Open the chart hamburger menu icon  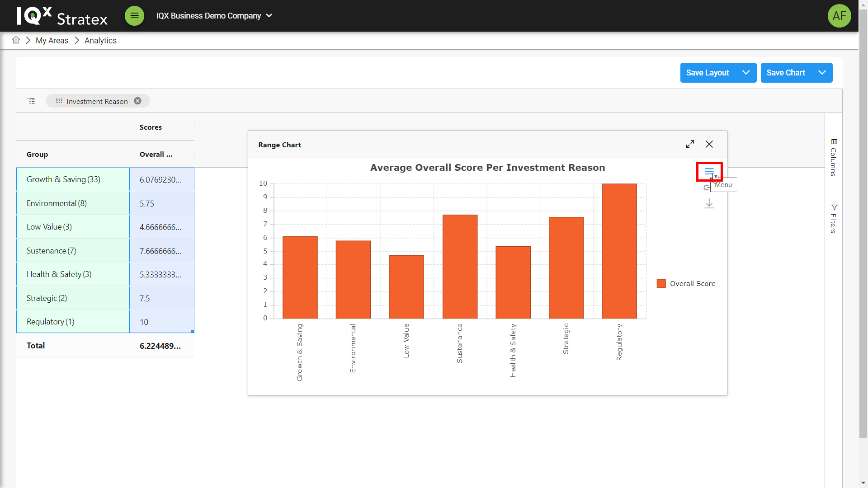pos(709,171)
